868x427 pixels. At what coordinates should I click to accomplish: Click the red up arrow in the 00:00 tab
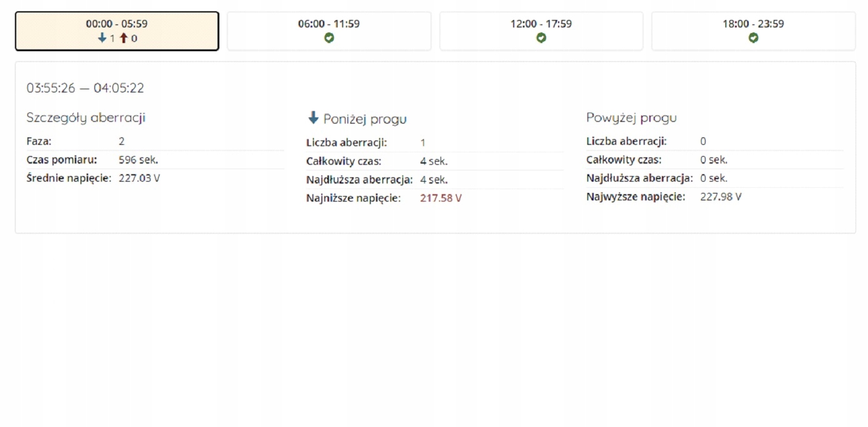coord(124,38)
